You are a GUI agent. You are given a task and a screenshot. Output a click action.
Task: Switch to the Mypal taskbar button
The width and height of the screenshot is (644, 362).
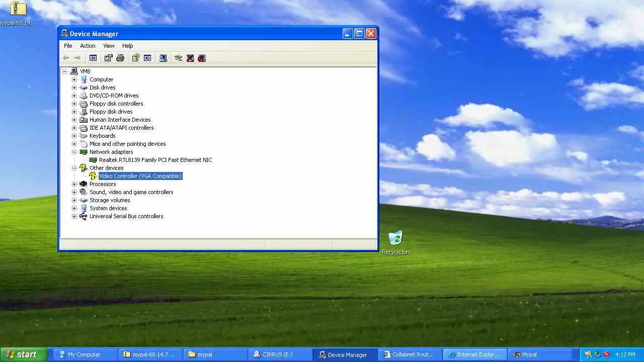(539, 354)
